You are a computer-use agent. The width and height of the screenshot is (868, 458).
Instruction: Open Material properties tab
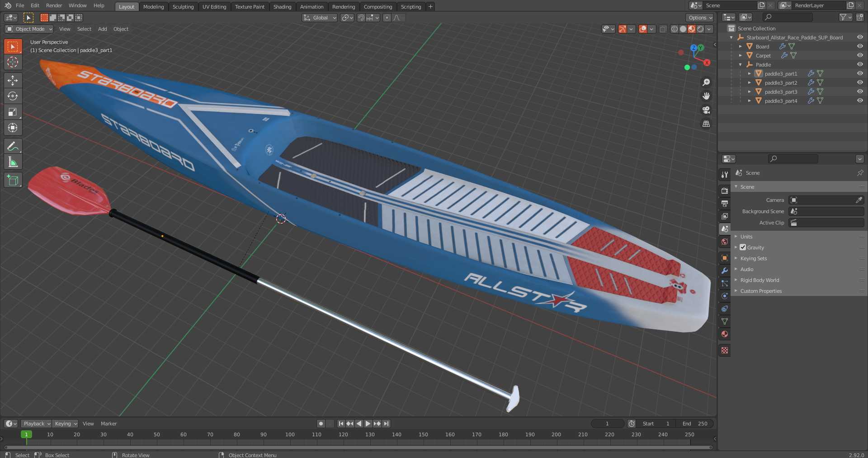(725, 334)
